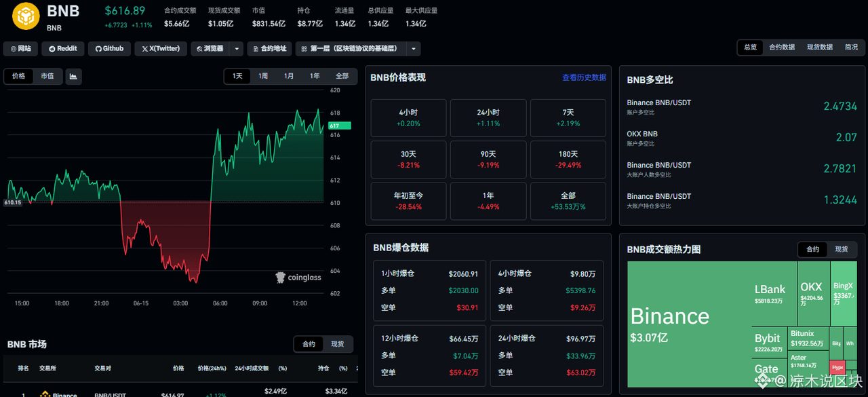Click the current price tag 617 on chart
This screenshot has width=868, height=397.
point(340,126)
